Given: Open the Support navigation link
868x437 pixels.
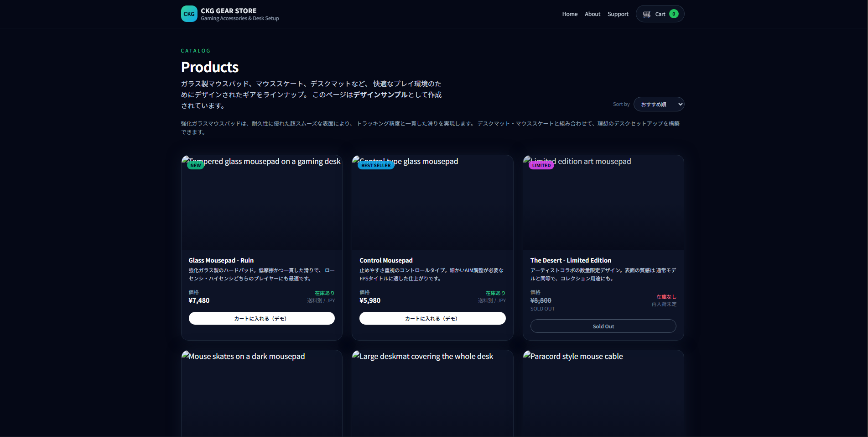Looking at the screenshot, I should [x=618, y=14].
